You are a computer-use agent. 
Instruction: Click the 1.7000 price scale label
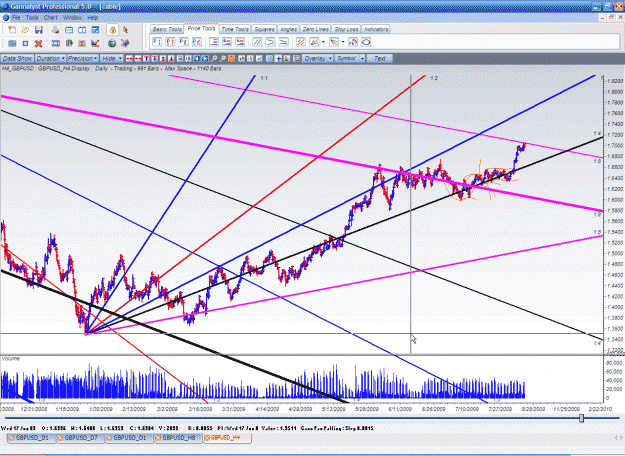[x=614, y=146]
